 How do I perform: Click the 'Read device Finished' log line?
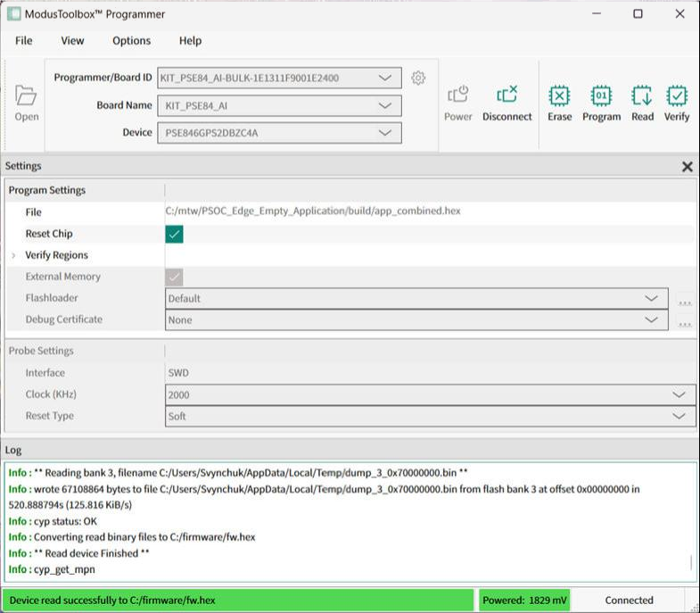click(x=78, y=553)
